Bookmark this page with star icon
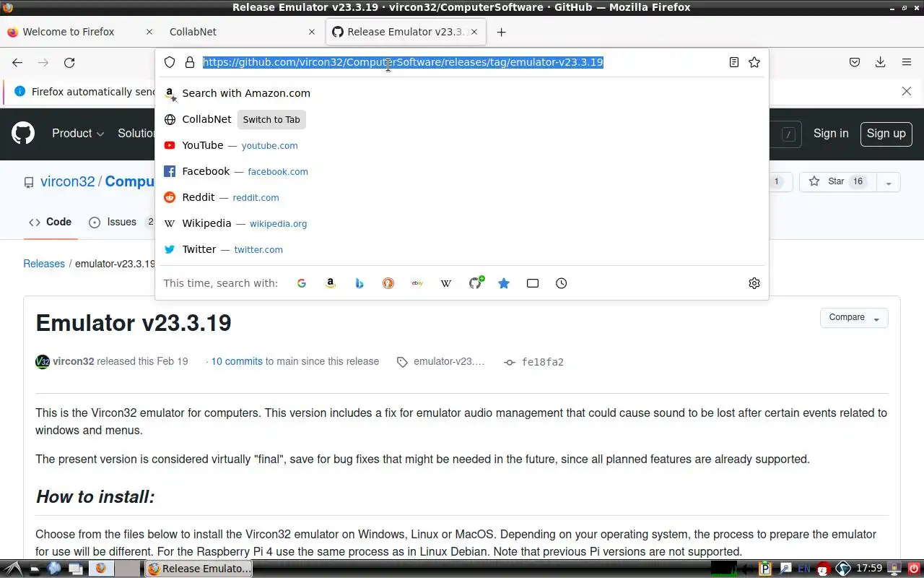 pyautogui.click(x=754, y=62)
